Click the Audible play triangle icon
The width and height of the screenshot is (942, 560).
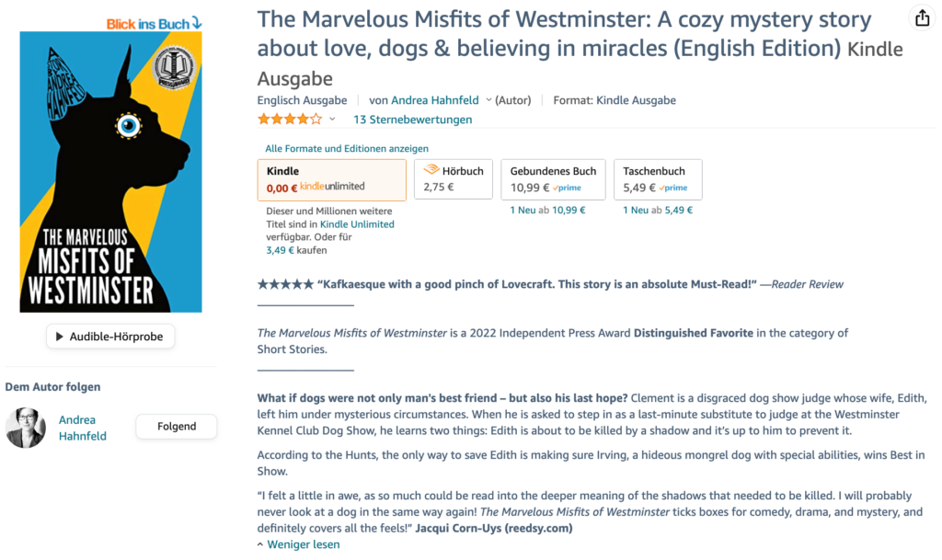pos(61,337)
